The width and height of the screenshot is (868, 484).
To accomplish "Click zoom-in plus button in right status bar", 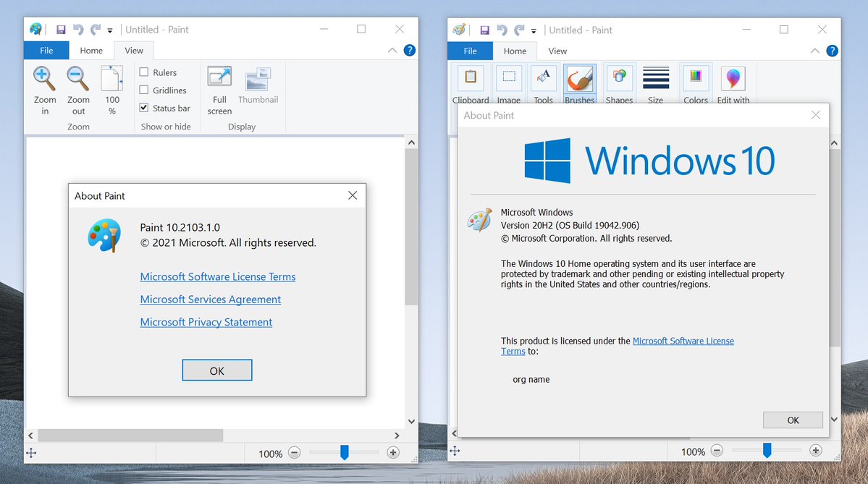I will point(815,451).
